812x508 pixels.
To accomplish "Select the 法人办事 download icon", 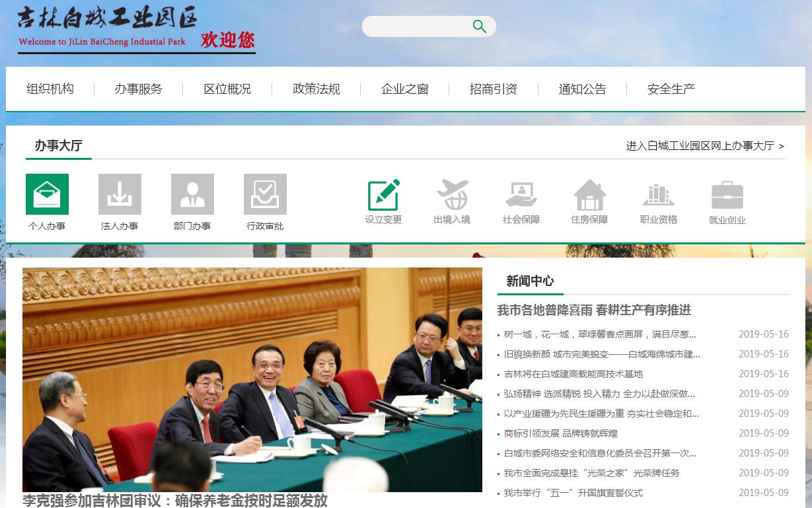I will pyautogui.click(x=120, y=194).
